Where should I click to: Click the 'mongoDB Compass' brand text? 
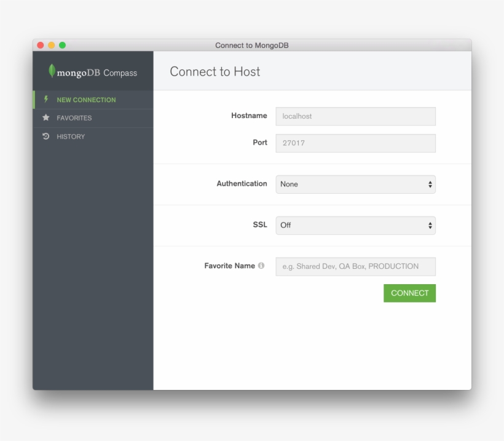pyautogui.click(x=96, y=73)
